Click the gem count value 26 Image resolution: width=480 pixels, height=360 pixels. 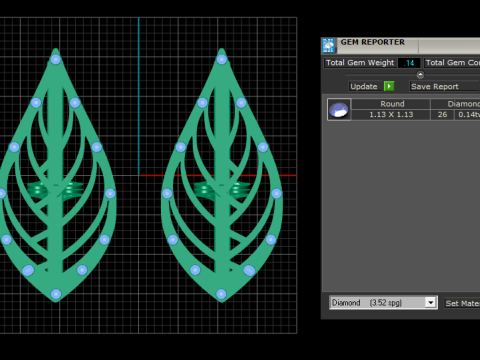coord(442,115)
